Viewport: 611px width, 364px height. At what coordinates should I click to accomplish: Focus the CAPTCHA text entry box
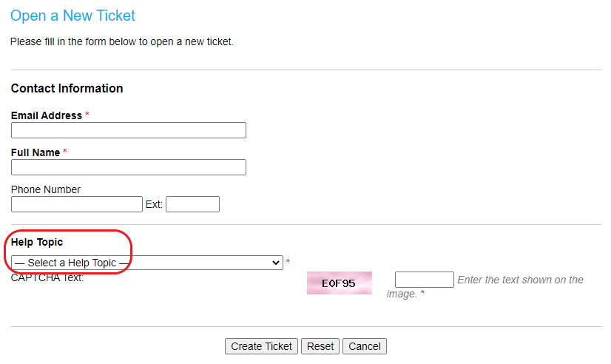coord(425,280)
